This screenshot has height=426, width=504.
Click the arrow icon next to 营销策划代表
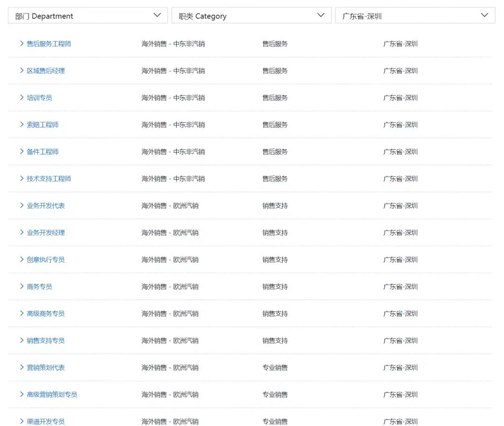pyautogui.click(x=21, y=368)
